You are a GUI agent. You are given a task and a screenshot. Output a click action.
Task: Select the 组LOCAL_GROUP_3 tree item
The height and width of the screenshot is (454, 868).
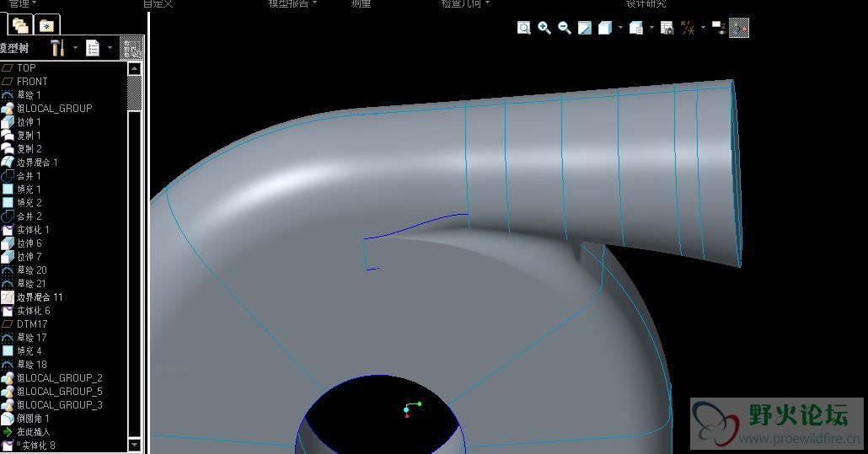coord(52,405)
